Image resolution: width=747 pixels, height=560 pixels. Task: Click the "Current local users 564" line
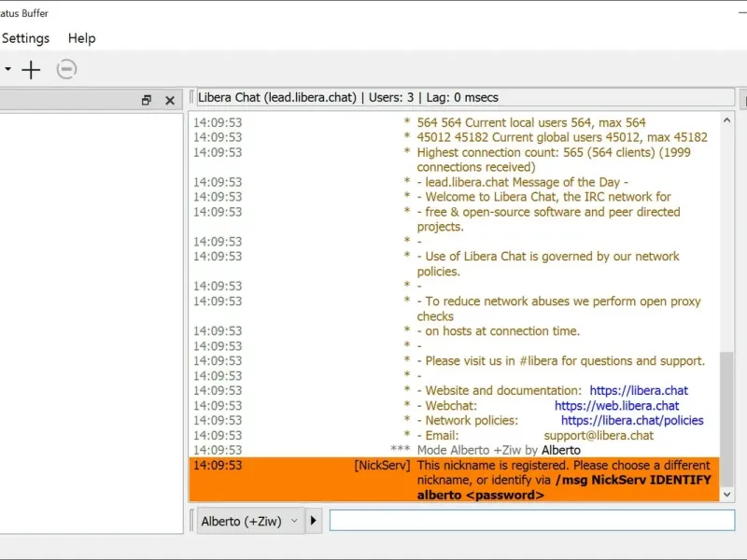point(531,122)
